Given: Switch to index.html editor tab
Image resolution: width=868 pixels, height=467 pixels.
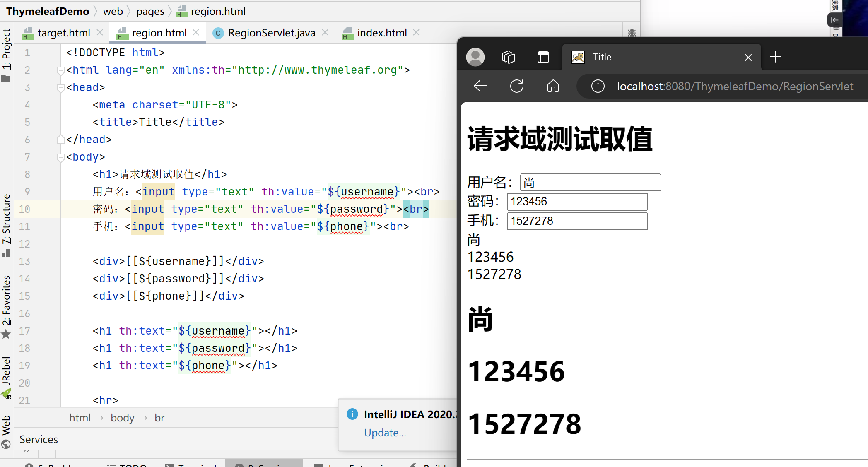Looking at the screenshot, I should (x=381, y=33).
